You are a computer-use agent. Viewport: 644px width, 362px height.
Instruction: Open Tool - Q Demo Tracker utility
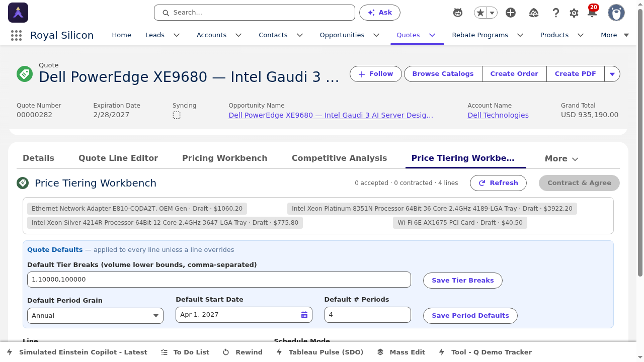485,352
